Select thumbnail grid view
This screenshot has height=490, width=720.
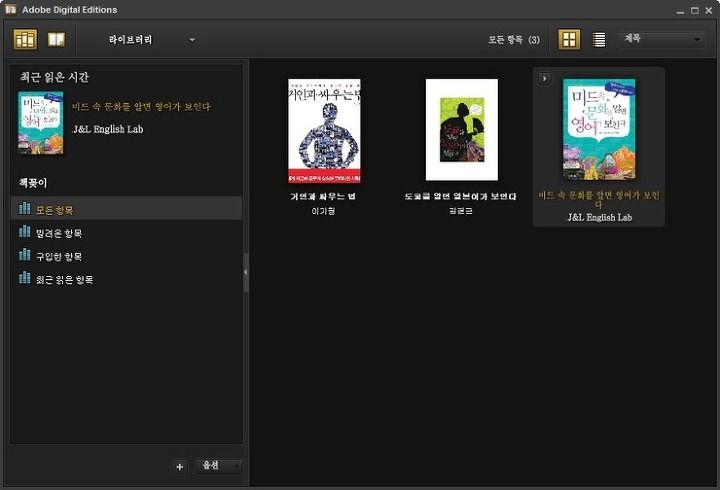click(569, 39)
